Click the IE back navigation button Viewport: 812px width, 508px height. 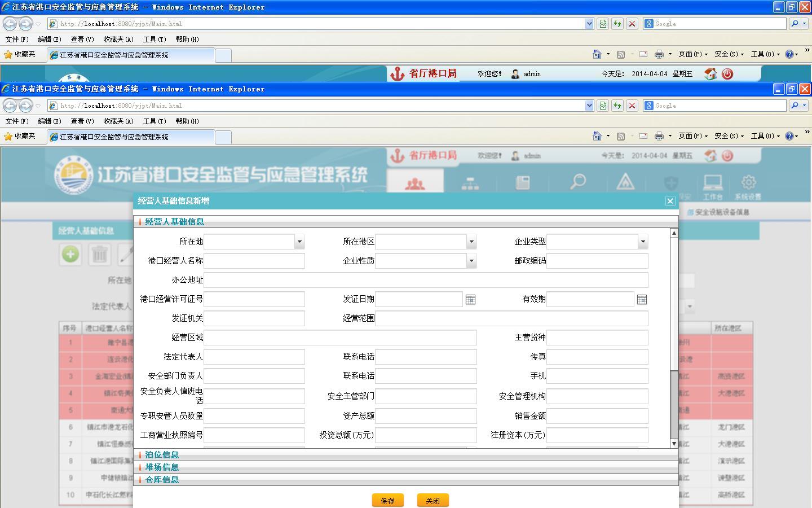point(10,106)
